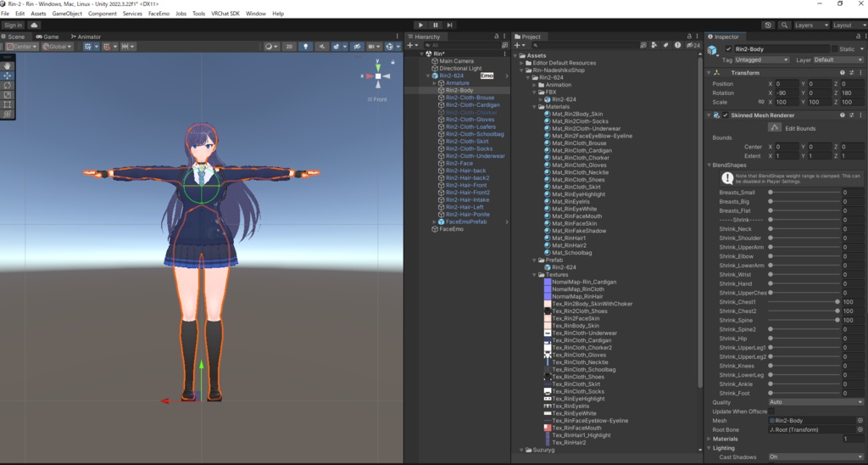Open Layout dropdown in top toolbar
Screen dimensions: 868x465
(849, 25)
